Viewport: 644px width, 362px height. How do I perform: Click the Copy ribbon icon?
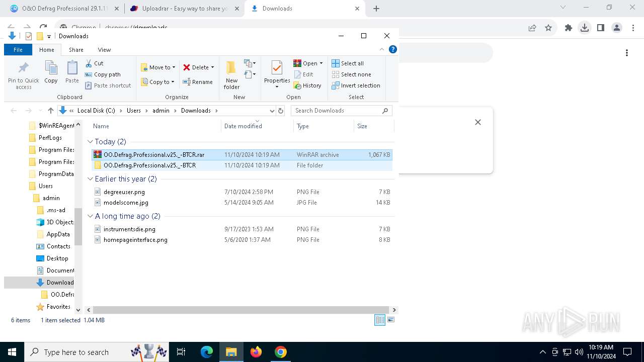[51, 72]
